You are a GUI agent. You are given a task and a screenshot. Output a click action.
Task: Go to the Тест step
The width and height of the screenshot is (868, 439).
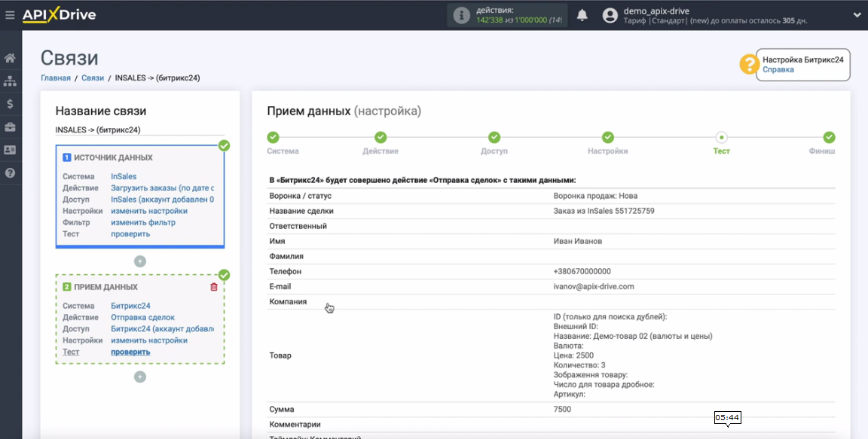[x=721, y=137]
